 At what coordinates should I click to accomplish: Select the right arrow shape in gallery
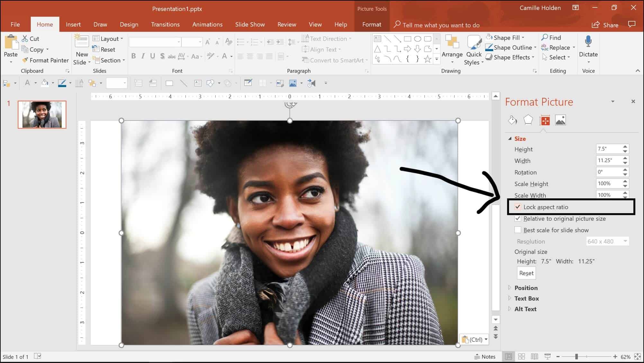407,49
